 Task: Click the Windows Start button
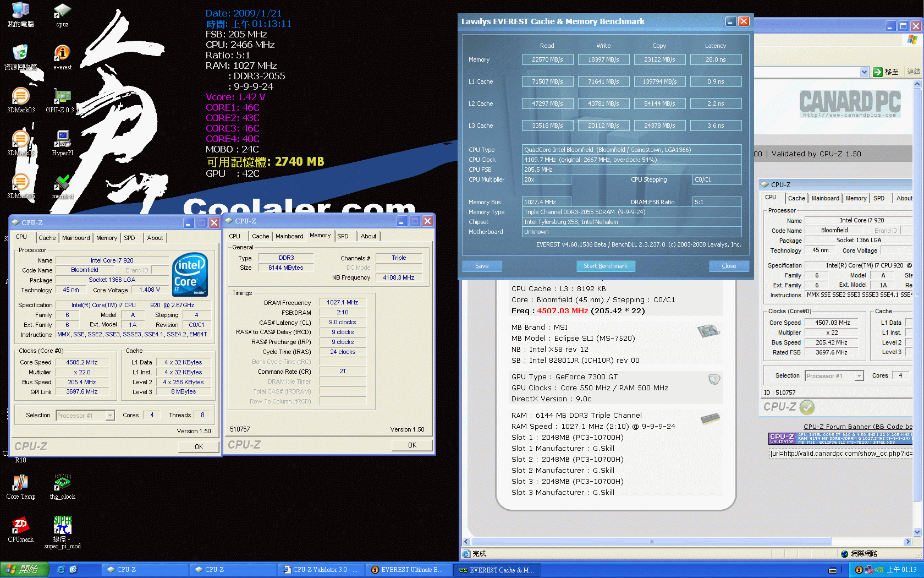(24, 570)
